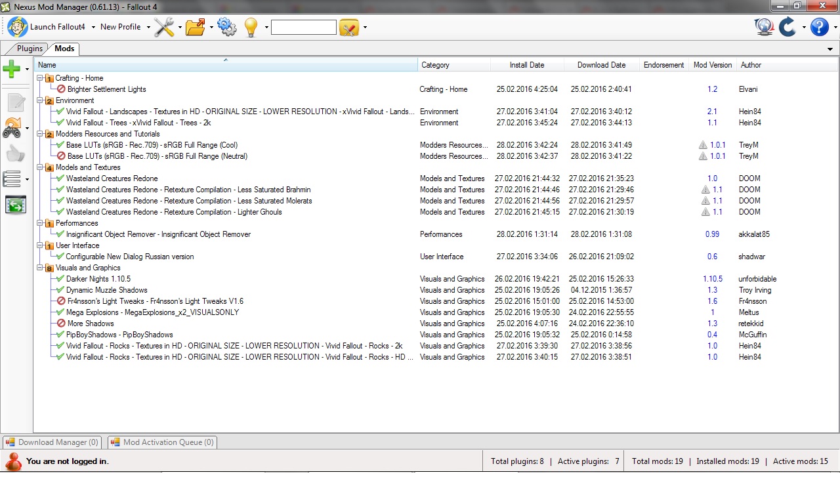The width and height of the screenshot is (840, 504).
Task: Sort by the Install Date column header
Action: (527, 65)
